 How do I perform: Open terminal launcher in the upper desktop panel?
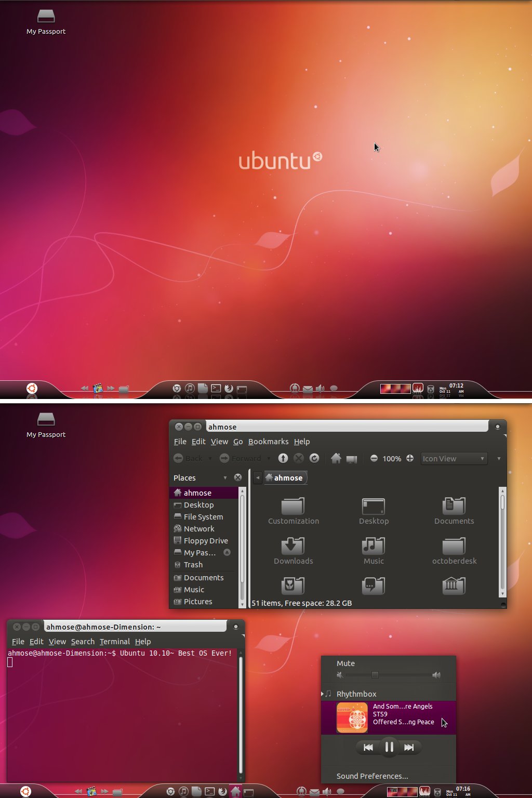[216, 388]
